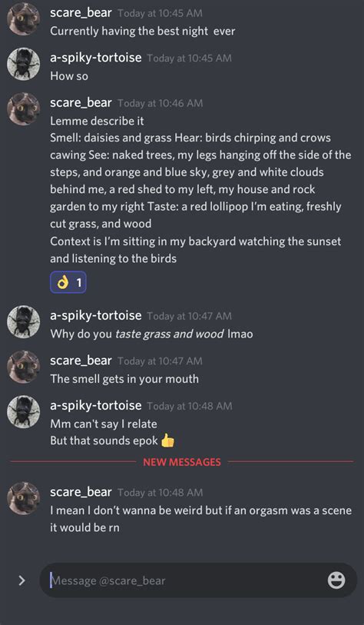This screenshot has height=625, width=364.
Task: Open scare_bear avatar beside "Currently having the best night"
Action: pyautogui.click(x=24, y=19)
